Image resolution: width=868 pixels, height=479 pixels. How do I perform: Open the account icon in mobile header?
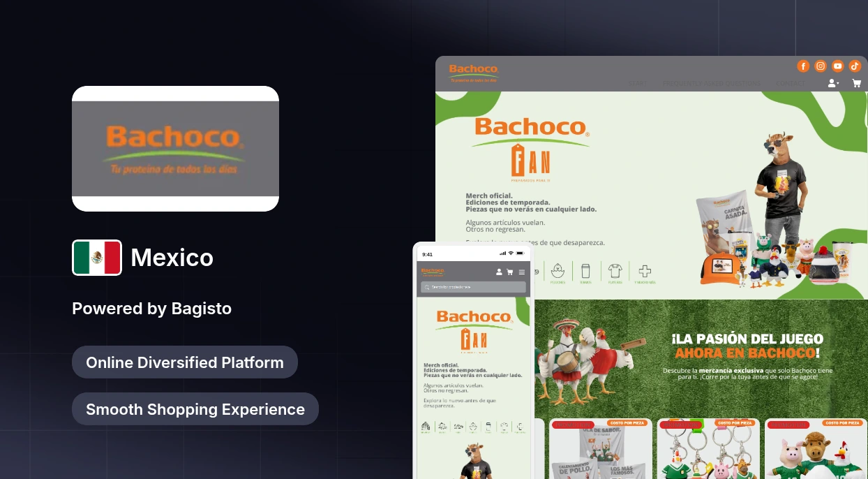tap(499, 272)
